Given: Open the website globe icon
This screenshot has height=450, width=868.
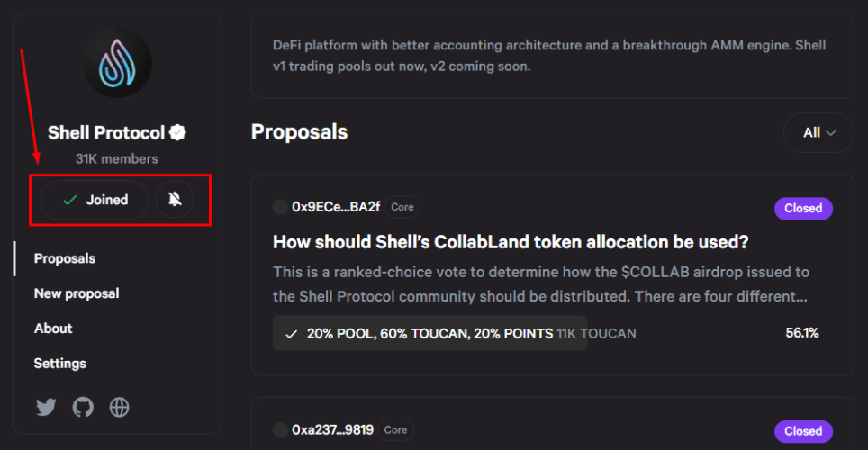Looking at the screenshot, I should [120, 408].
